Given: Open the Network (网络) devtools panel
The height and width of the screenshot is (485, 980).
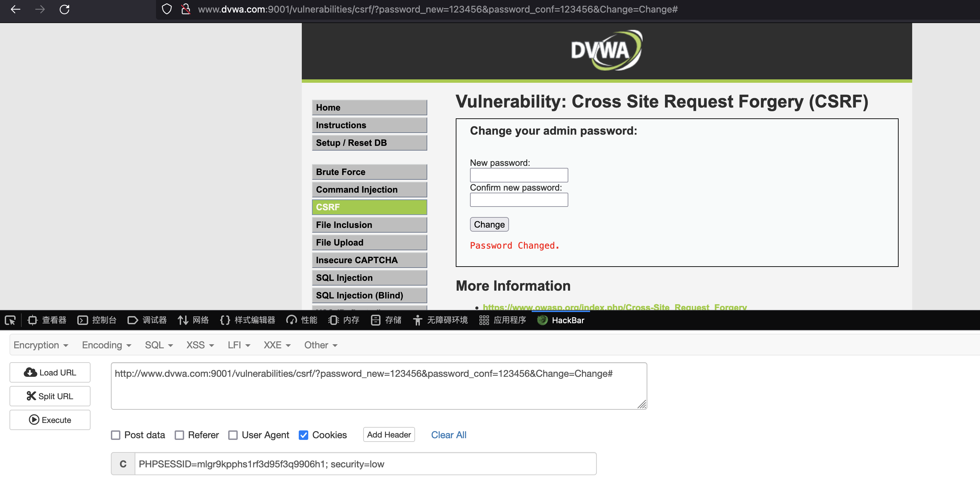Looking at the screenshot, I should point(193,320).
